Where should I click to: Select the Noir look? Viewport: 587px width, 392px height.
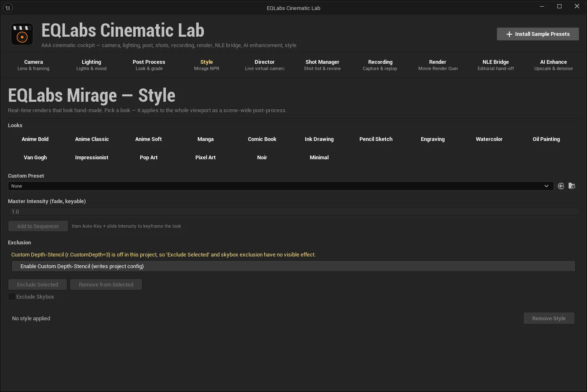[x=262, y=158]
